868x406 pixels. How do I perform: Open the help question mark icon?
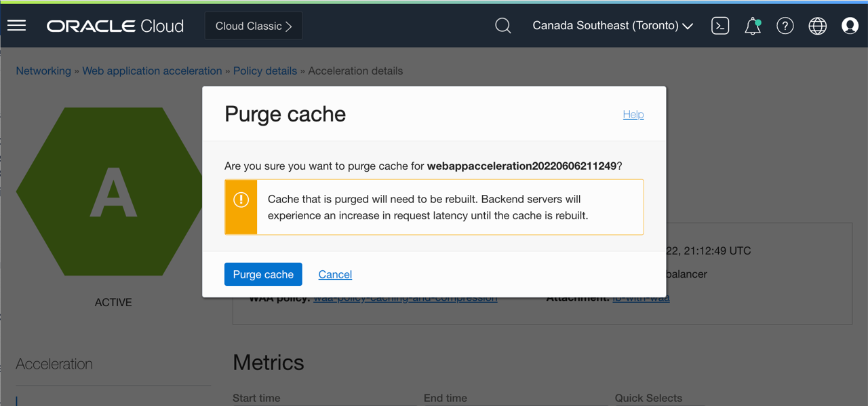pyautogui.click(x=785, y=25)
